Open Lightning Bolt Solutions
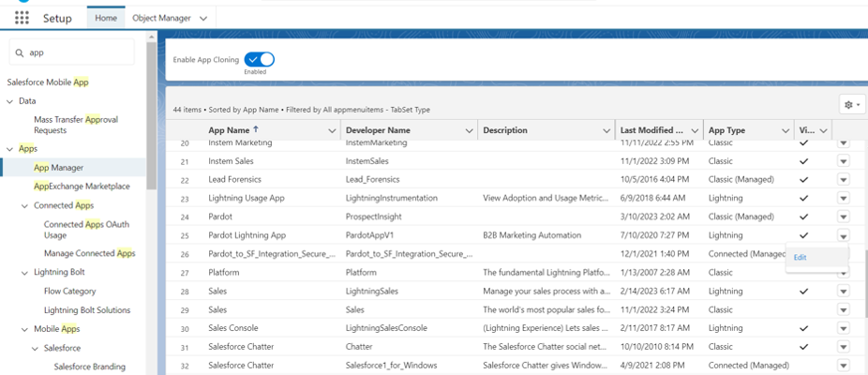Image resolution: width=868 pixels, height=375 pixels. click(87, 310)
